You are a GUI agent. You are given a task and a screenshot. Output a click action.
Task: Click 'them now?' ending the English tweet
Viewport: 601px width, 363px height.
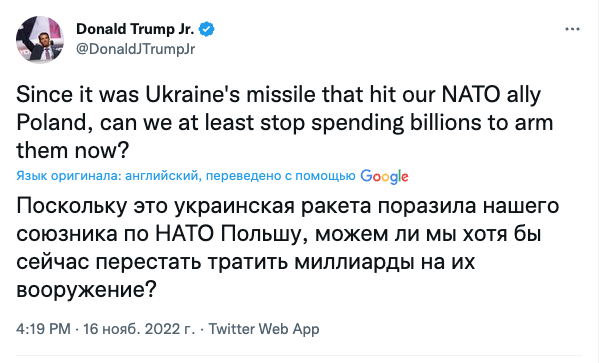tap(73, 150)
